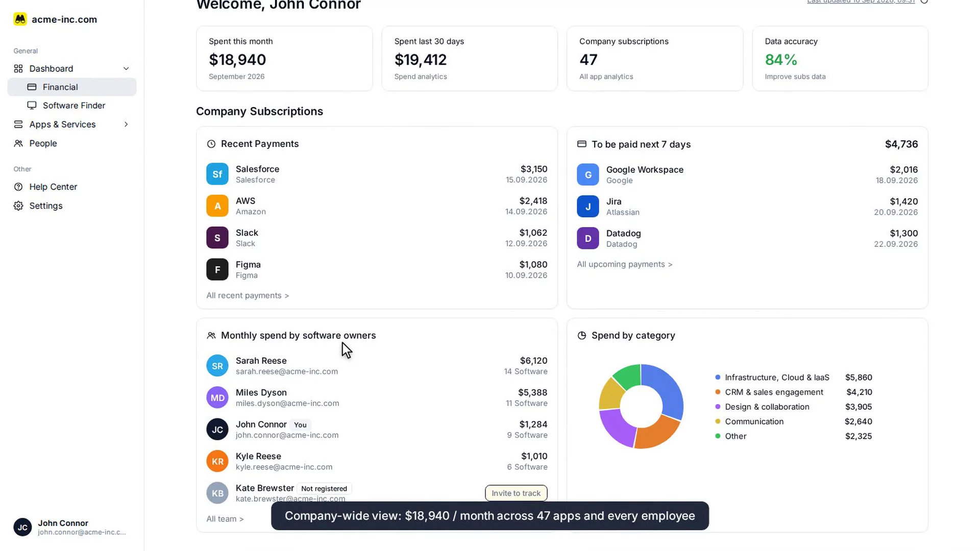Click the Datadog D app icon
Image resolution: width=980 pixels, height=551 pixels.
(x=588, y=238)
